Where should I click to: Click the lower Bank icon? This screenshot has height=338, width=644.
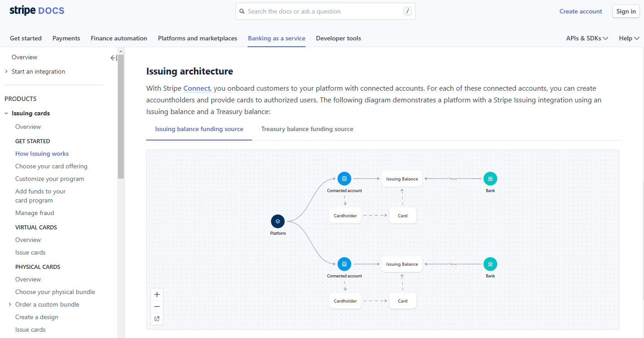pyautogui.click(x=490, y=264)
